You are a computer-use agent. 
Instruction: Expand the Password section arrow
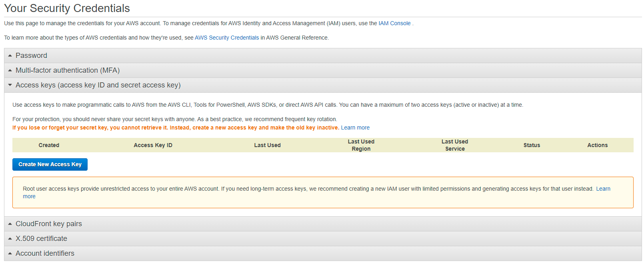coord(10,56)
